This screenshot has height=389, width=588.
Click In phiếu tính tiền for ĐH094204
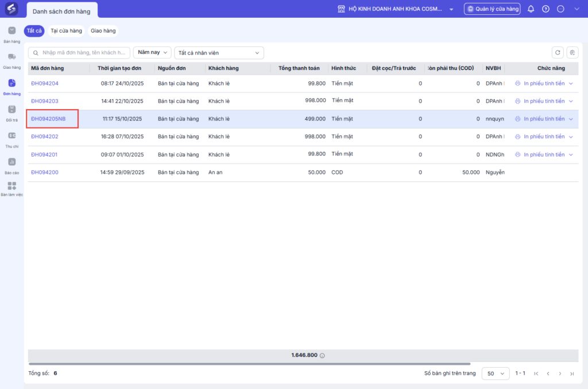coord(543,83)
